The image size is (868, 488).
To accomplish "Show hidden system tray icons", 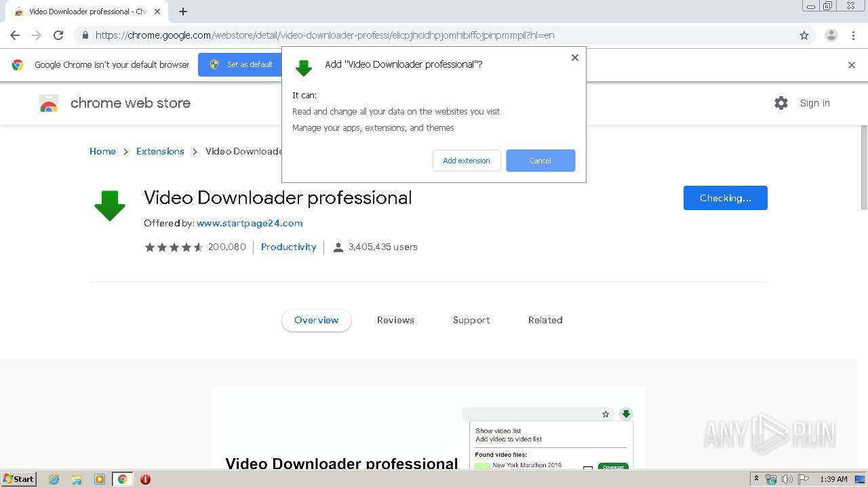I will click(757, 479).
